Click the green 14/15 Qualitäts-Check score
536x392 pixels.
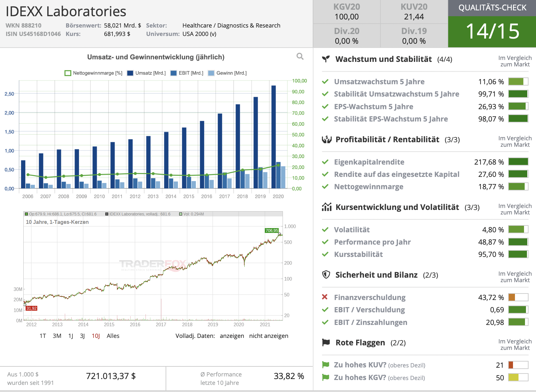[x=492, y=32]
